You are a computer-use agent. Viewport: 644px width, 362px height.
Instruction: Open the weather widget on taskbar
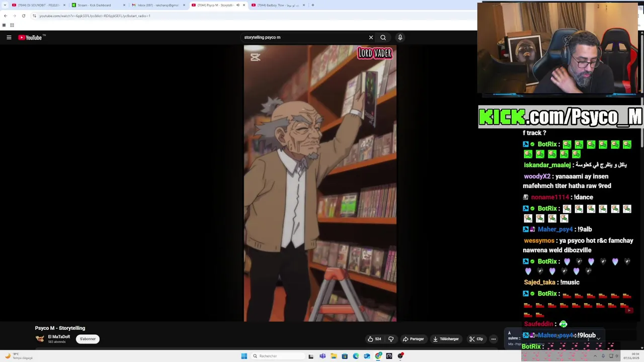(x=19, y=356)
